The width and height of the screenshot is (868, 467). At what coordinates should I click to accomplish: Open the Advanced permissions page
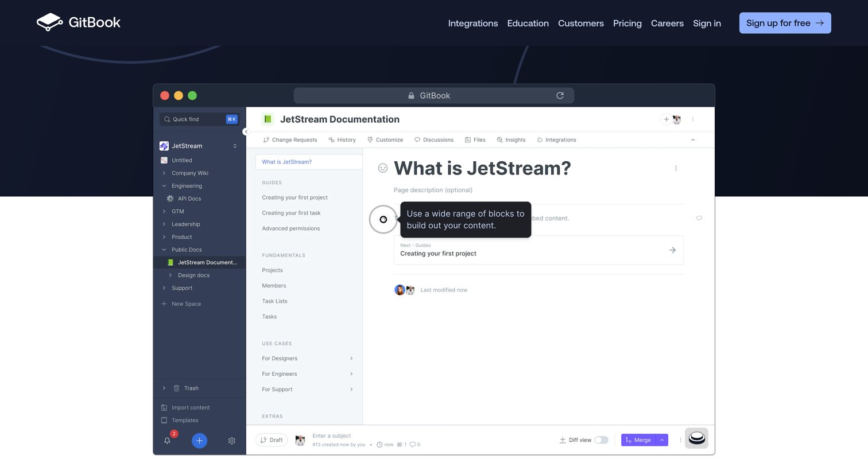point(291,228)
